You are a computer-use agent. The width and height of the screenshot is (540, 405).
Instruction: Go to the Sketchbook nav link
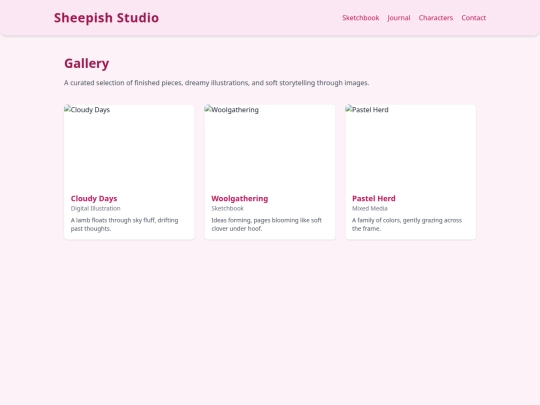click(x=361, y=18)
